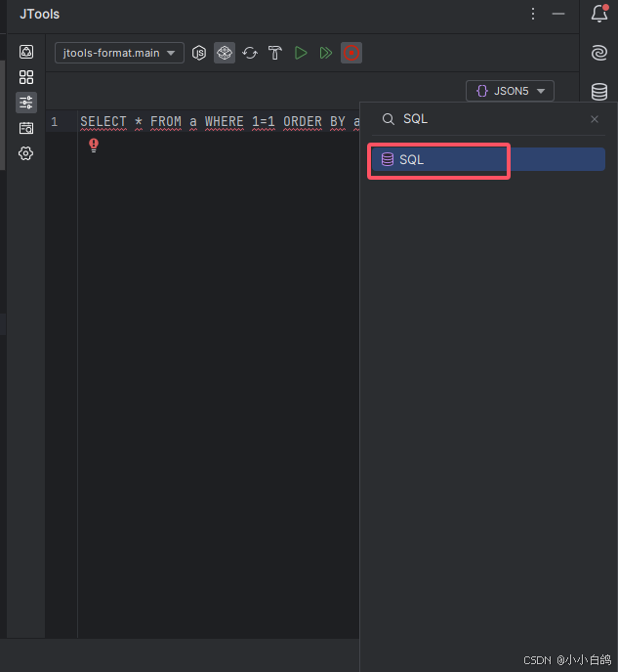Open JTools panel three-dot options menu
Screen dimensions: 618x672
(x=533, y=14)
